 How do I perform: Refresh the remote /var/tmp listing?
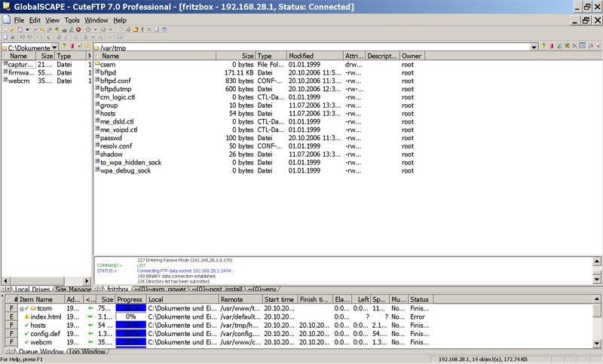(x=559, y=46)
